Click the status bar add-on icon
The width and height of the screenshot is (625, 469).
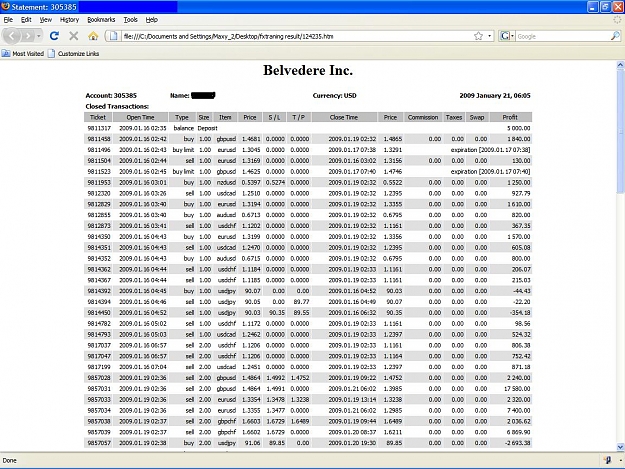pos(607,460)
